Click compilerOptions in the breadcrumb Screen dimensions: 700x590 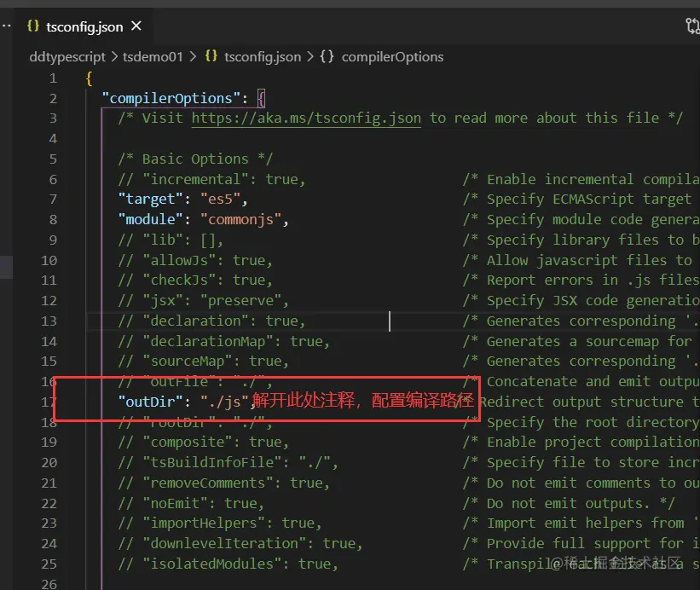[392, 56]
